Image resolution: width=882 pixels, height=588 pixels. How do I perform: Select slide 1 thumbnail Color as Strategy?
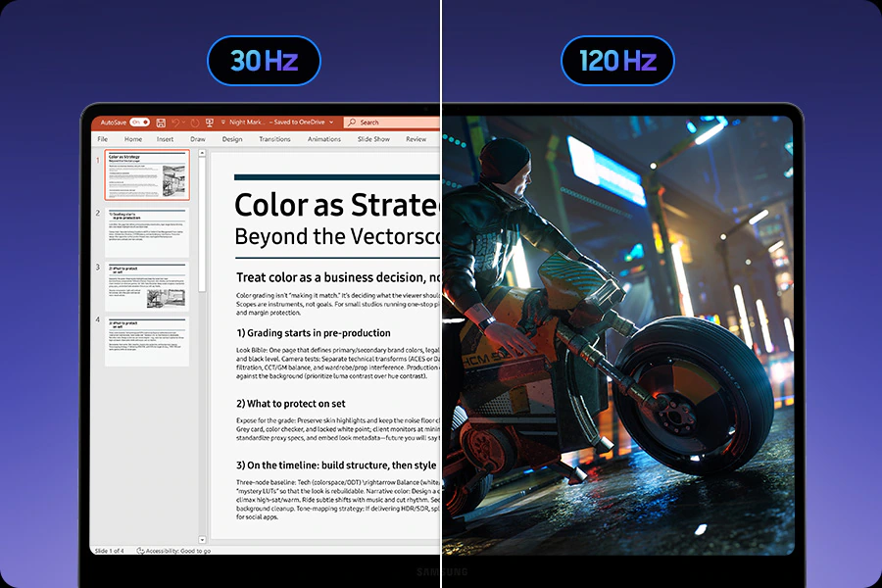click(147, 175)
